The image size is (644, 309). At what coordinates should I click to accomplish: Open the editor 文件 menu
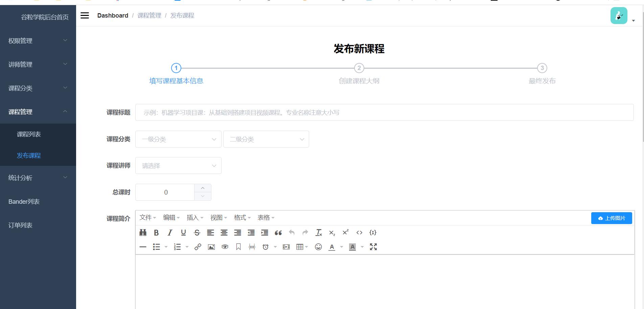pyautogui.click(x=148, y=218)
